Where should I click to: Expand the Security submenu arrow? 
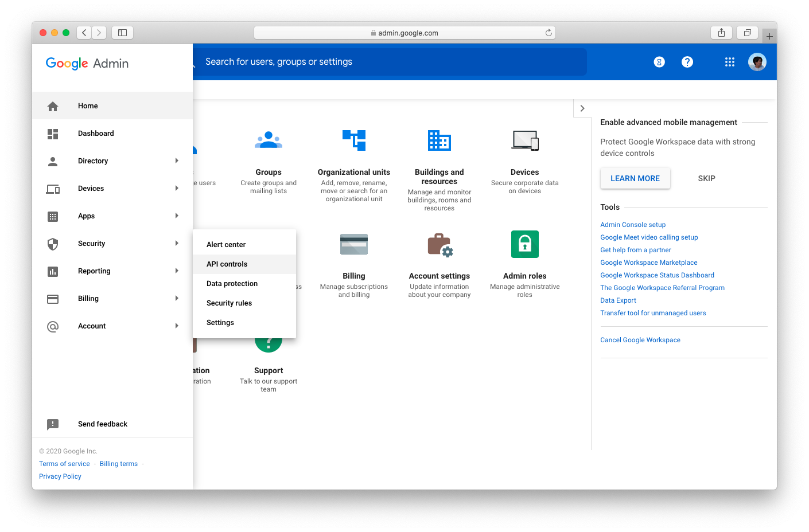click(177, 243)
